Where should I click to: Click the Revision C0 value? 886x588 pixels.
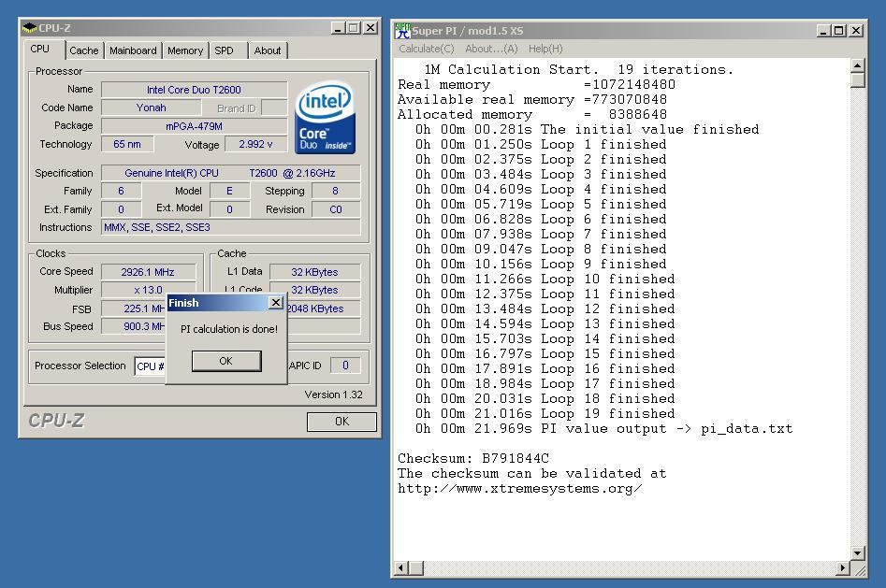tap(336, 209)
